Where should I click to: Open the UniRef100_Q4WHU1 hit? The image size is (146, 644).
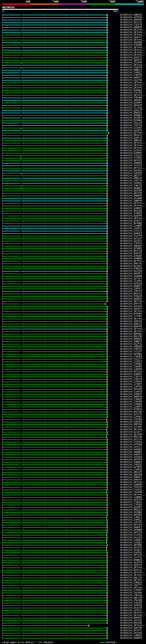pos(131,163)
